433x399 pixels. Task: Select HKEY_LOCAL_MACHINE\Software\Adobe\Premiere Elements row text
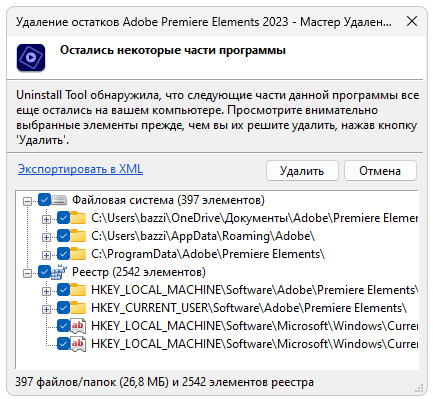coord(254,290)
